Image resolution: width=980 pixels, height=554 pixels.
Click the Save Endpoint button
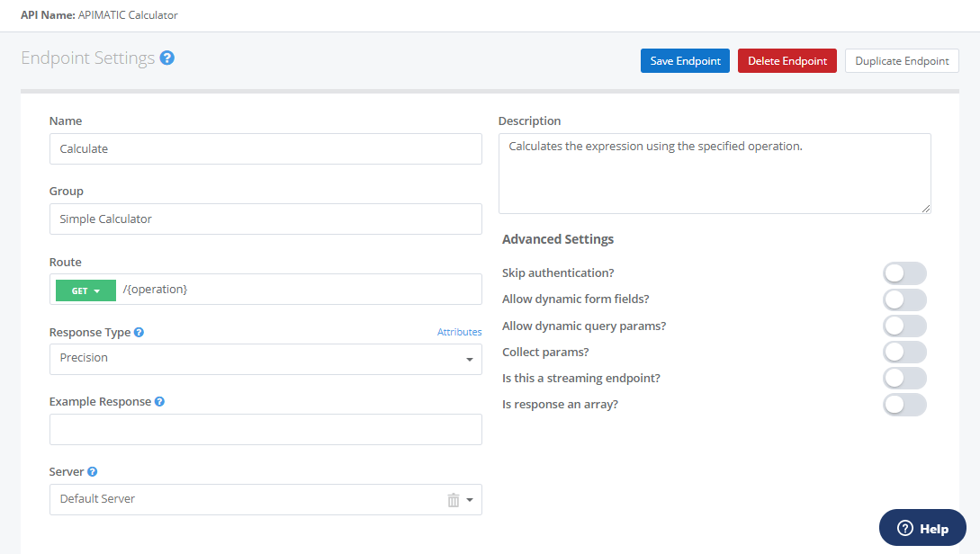(x=685, y=60)
